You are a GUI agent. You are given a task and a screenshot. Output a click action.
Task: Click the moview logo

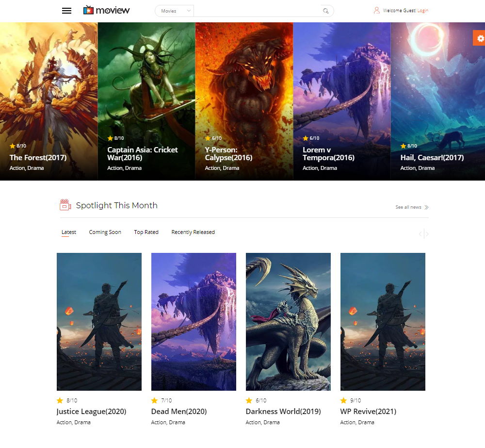click(106, 10)
